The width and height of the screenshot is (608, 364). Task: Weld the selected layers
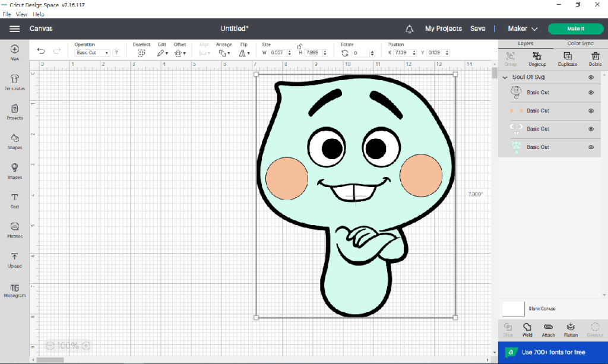click(x=527, y=329)
